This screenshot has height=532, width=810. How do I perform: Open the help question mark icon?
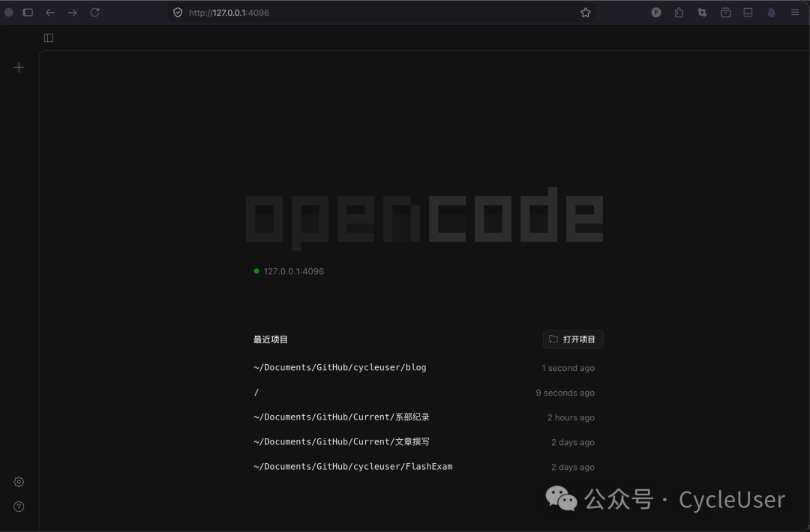[x=19, y=507]
